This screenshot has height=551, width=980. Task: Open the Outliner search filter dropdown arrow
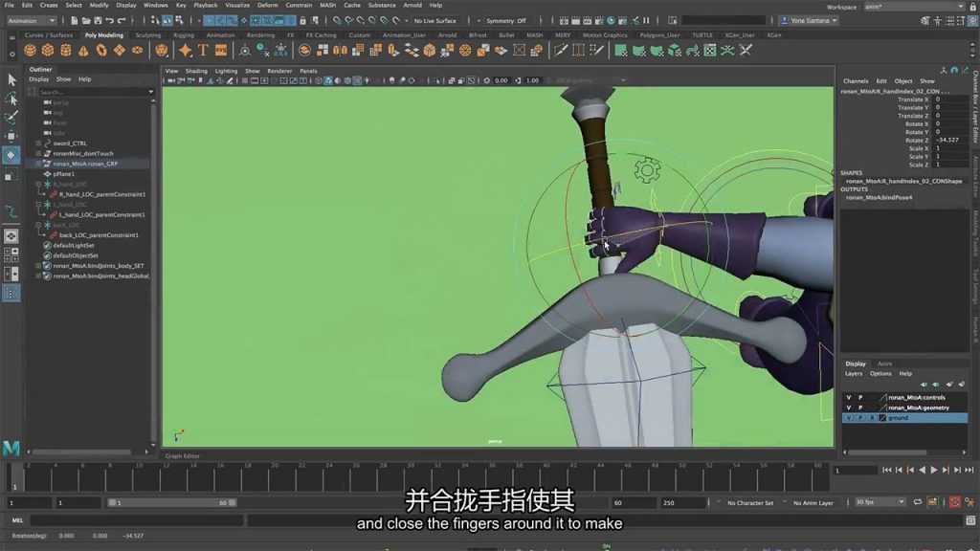(x=150, y=92)
